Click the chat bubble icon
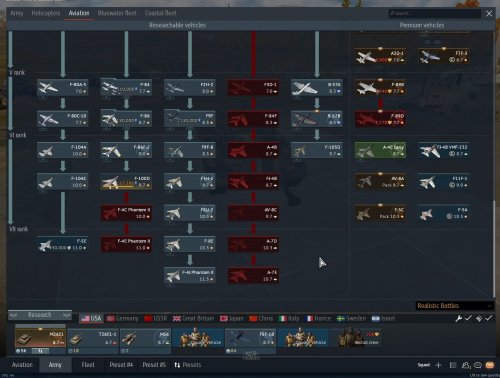Image resolution: width=500 pixels, height=378 pixels. click(478, 365)
